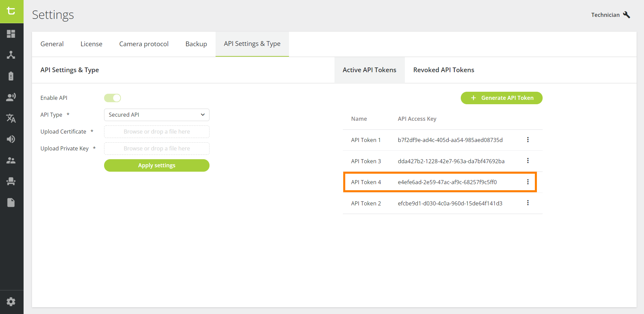
Task: Switch to the Revoked API Tokens tab
Action: coord(444,70)
